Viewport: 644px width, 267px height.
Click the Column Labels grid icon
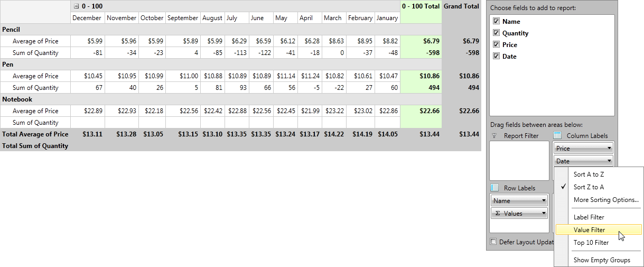pos(557,136)
